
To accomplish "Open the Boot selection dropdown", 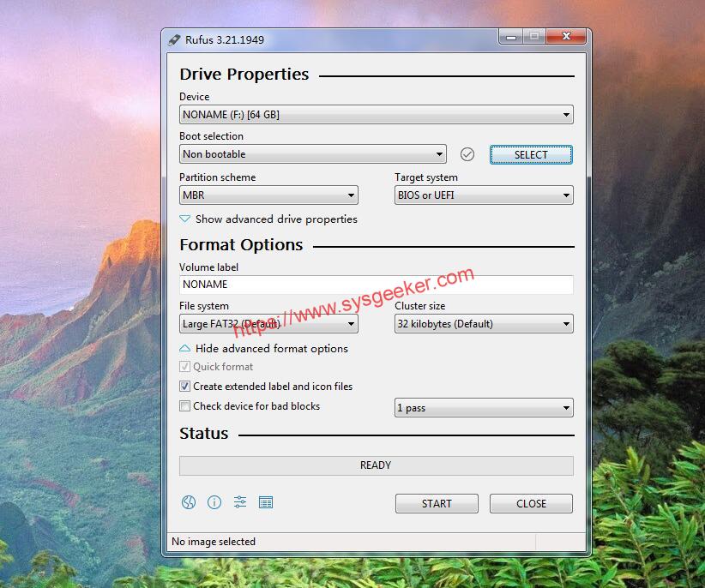I will [313, 154].
